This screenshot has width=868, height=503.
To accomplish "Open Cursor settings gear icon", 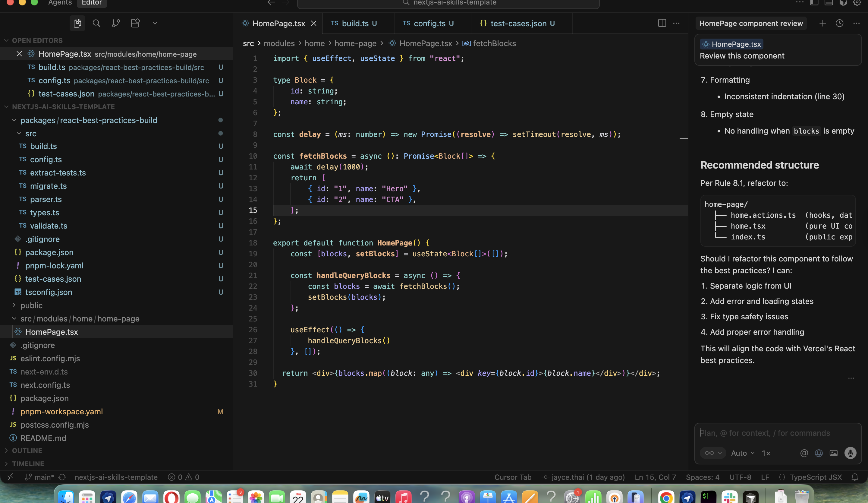I will click(857, 3).
